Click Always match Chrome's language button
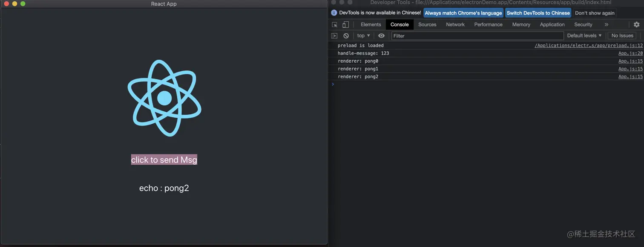 pos(463,13)
